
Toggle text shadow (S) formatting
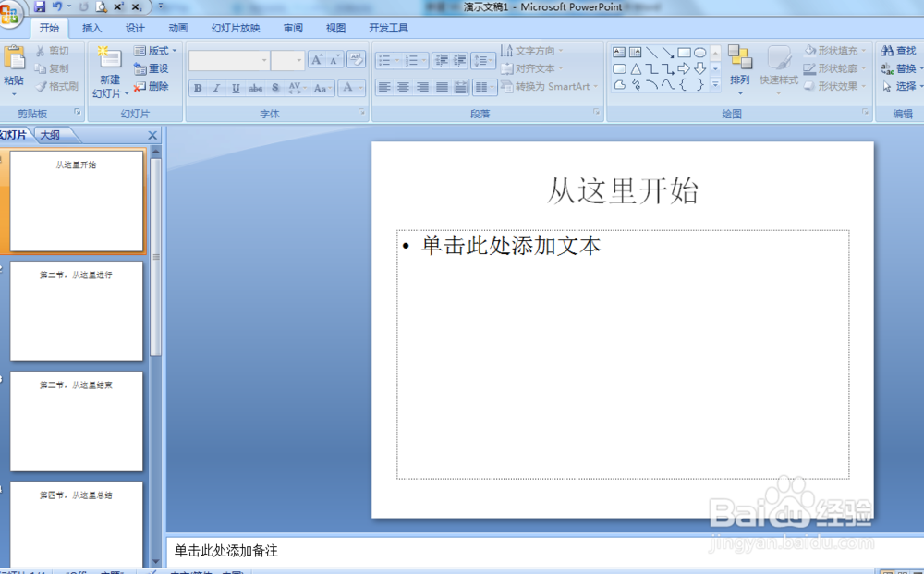click(275, 88)
